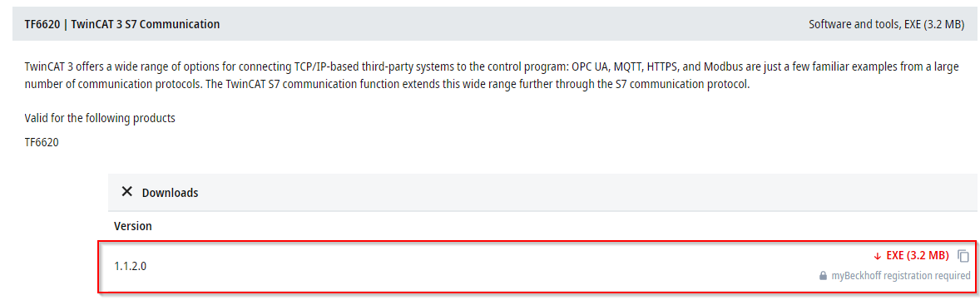Click the myBeckhoff registration required text
Screen dimensions: 980x300
[901, 276]
